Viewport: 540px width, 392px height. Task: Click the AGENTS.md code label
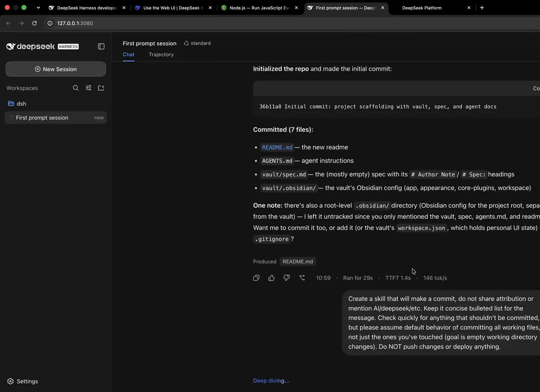pos(277,161)
